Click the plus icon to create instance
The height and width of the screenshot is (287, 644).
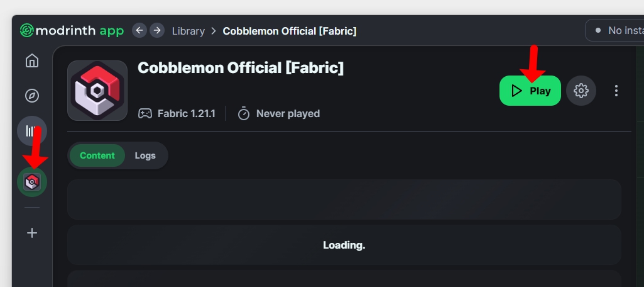pyautogui.click(x=32, y=233)
